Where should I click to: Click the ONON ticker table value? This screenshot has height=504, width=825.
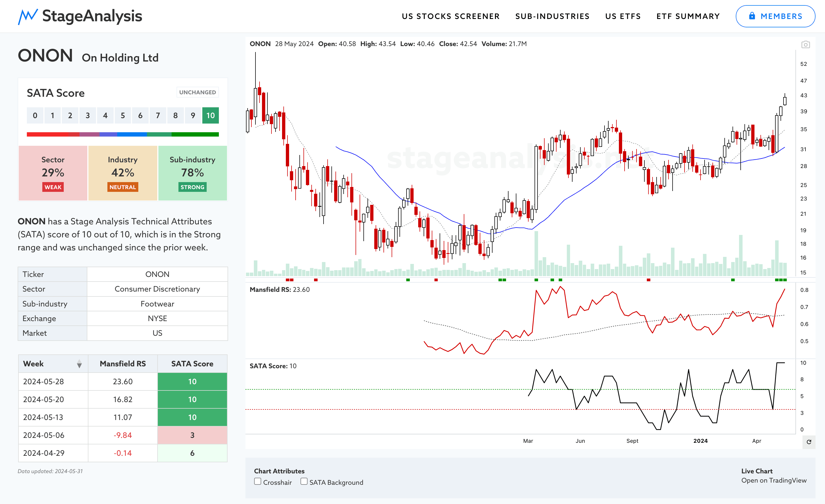click(x=157, y=274)
